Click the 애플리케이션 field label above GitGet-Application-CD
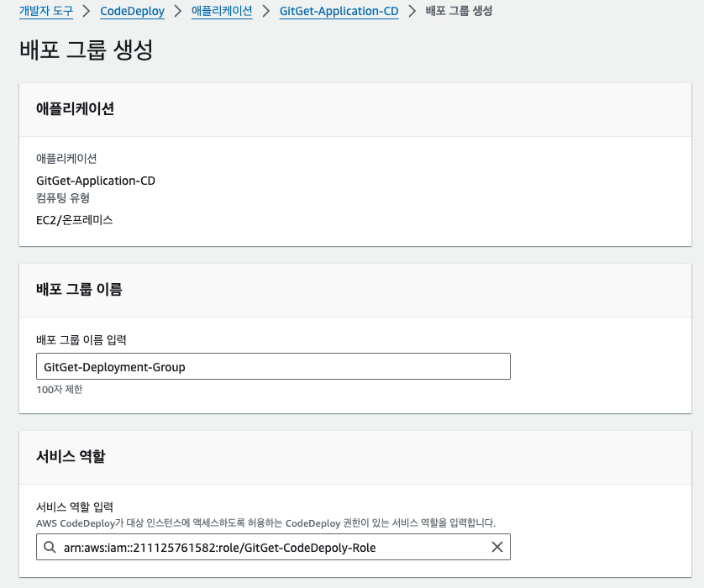Viewport: 704px width, 588px height. coord(66,159)
